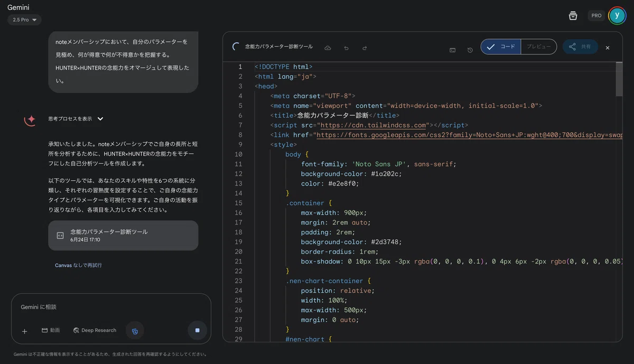Image resolution: width=634 pixels, height=364 pixels.
Task: Click Canvas なしで再試行 link
Action: coord(78,265)
